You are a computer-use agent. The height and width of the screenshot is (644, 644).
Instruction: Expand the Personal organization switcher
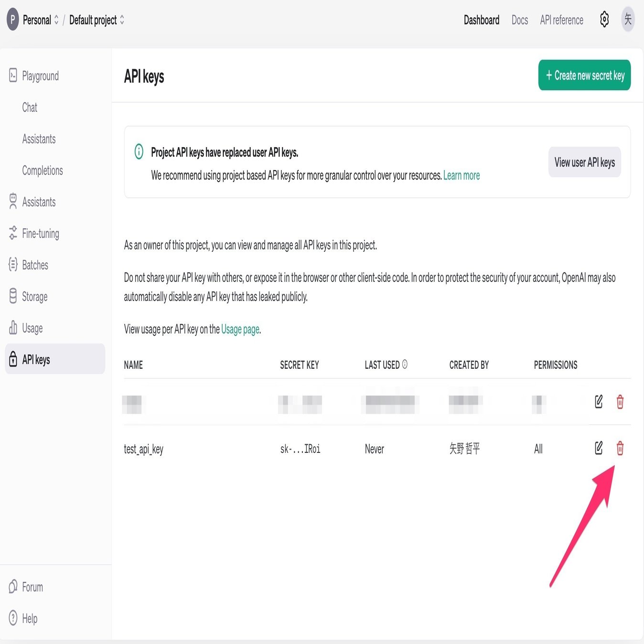(41, 20)
